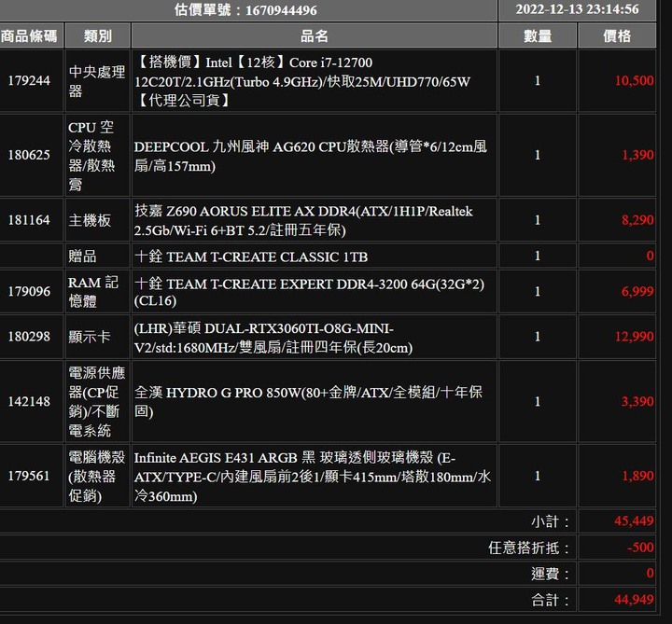Select the gift row price 0
This screenshot has width=672, height=624.
coord(651,256)
